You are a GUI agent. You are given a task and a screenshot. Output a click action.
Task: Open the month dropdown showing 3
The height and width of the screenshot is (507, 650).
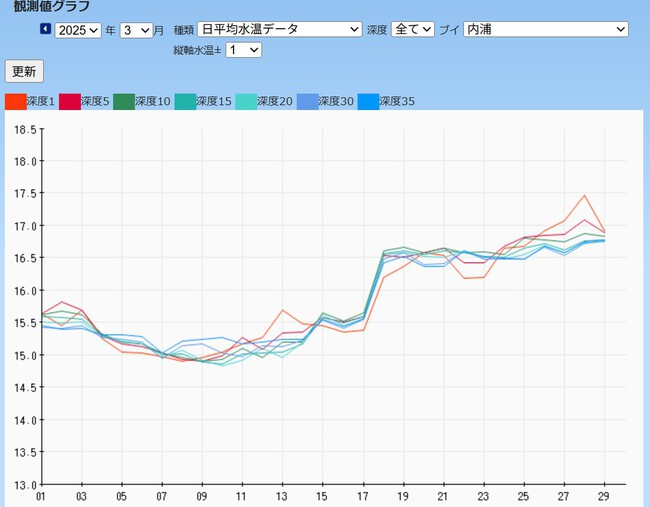point(136,30)
